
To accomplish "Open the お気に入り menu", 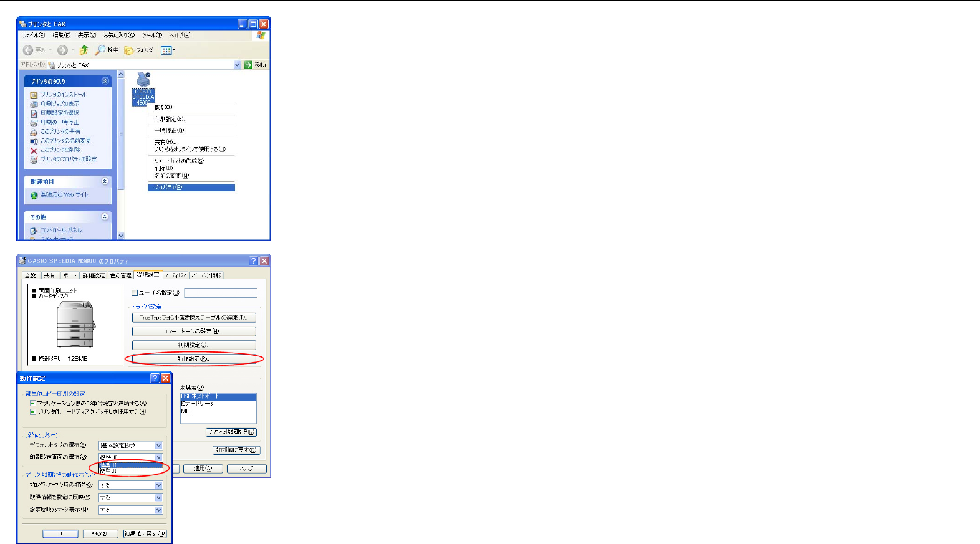I will (118, 36).
